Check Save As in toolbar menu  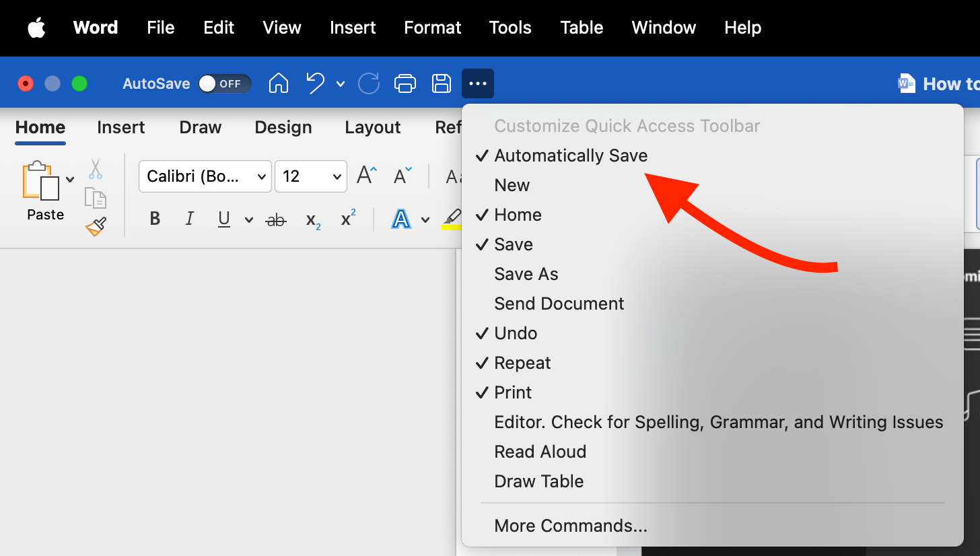(x=526, y=274)
